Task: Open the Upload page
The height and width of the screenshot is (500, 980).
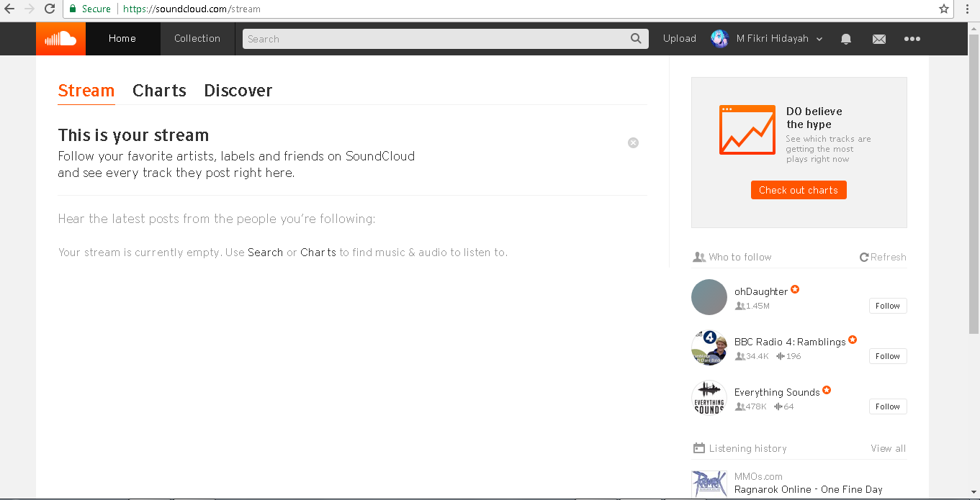Action: (x=680, y=39)
